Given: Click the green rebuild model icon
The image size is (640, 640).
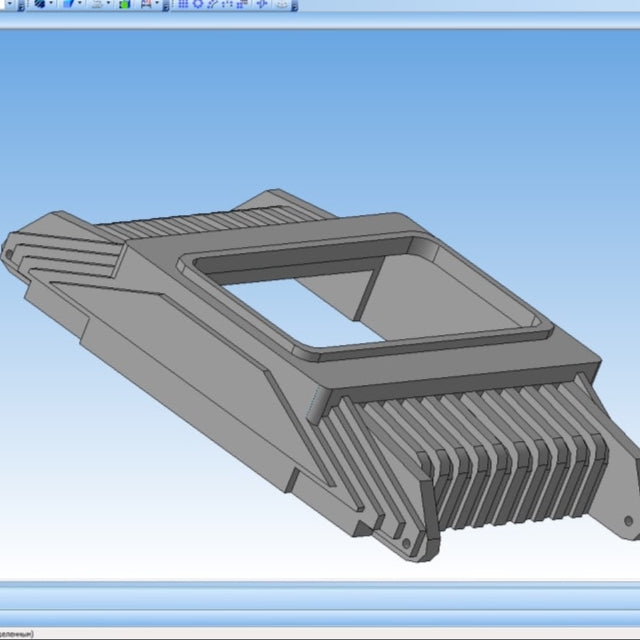Looking at the screenshot, I should tap(124, 4).
